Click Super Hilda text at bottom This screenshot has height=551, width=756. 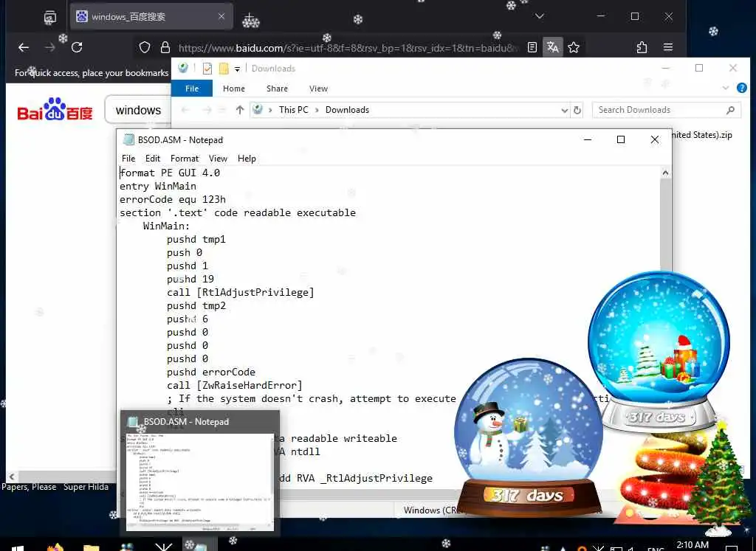86,487
